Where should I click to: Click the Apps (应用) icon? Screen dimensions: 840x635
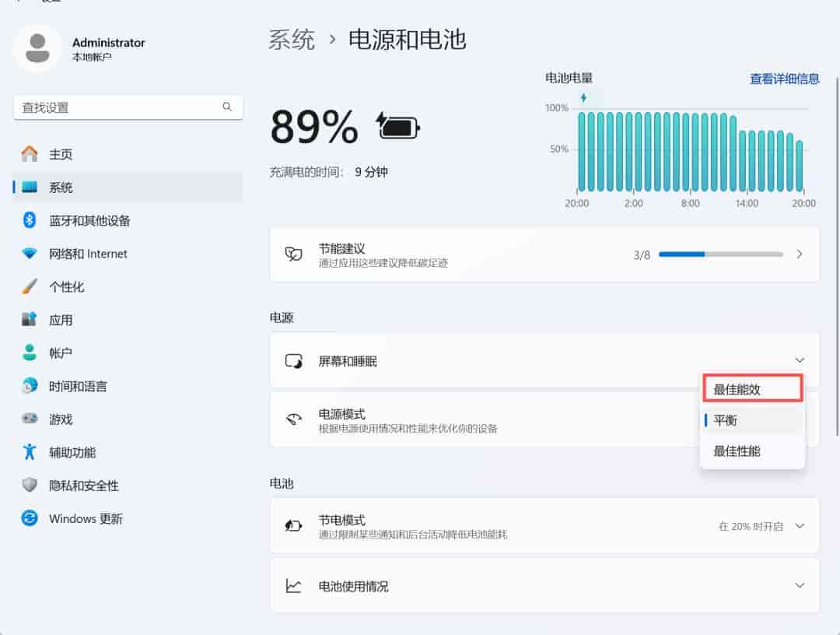coord(30,319)
